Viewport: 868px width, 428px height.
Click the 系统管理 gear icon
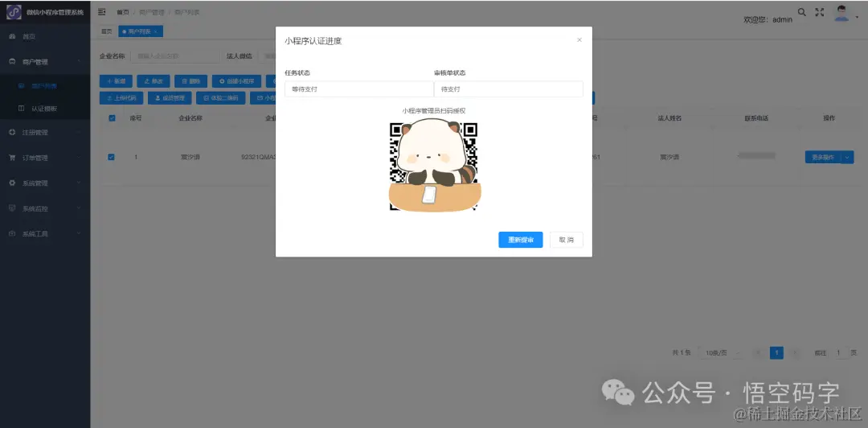[12, 183]
